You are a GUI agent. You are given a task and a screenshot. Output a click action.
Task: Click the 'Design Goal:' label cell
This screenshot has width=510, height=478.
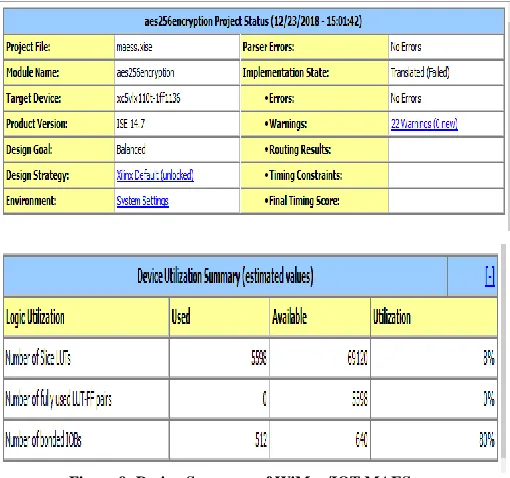(x=59, y=149)
